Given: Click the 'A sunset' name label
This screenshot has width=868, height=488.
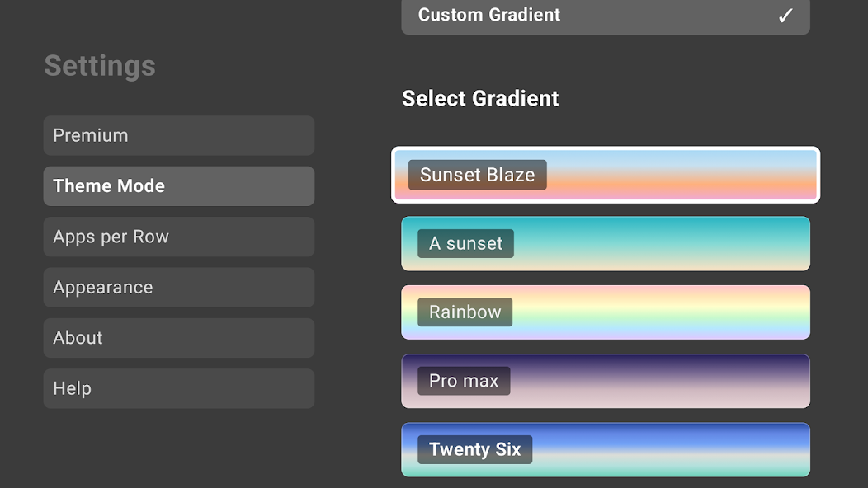Looking at the screenshot, I should click(x=465, y=244).
